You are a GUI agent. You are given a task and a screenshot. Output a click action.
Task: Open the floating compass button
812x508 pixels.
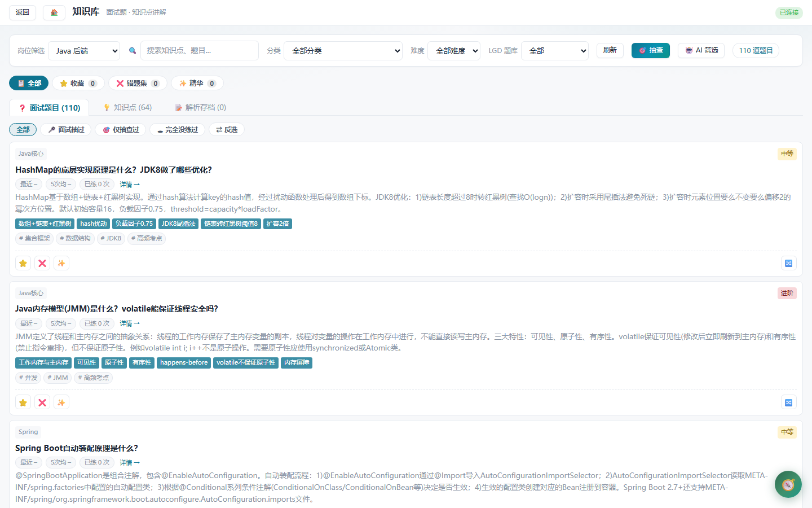click(x=788, y=484)
